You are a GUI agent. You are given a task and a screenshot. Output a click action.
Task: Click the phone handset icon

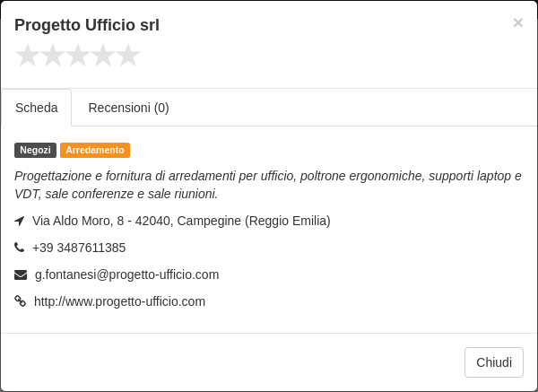(19, 248)
